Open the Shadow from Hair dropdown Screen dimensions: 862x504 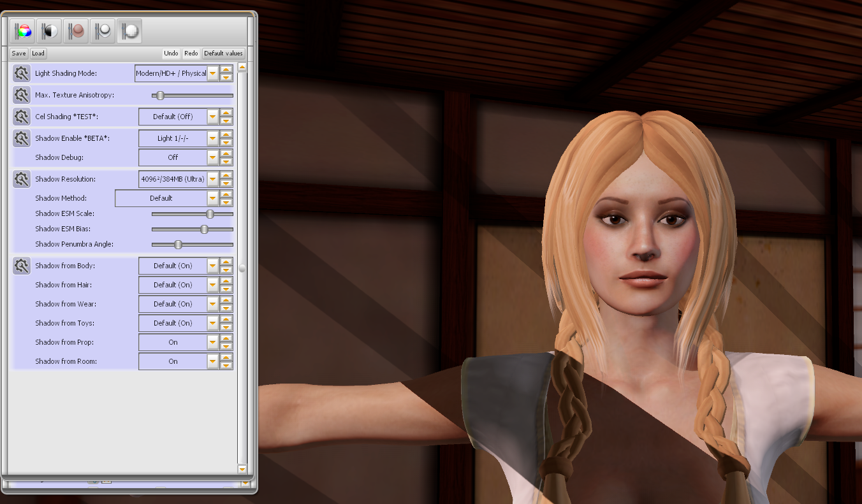(213, 285)
